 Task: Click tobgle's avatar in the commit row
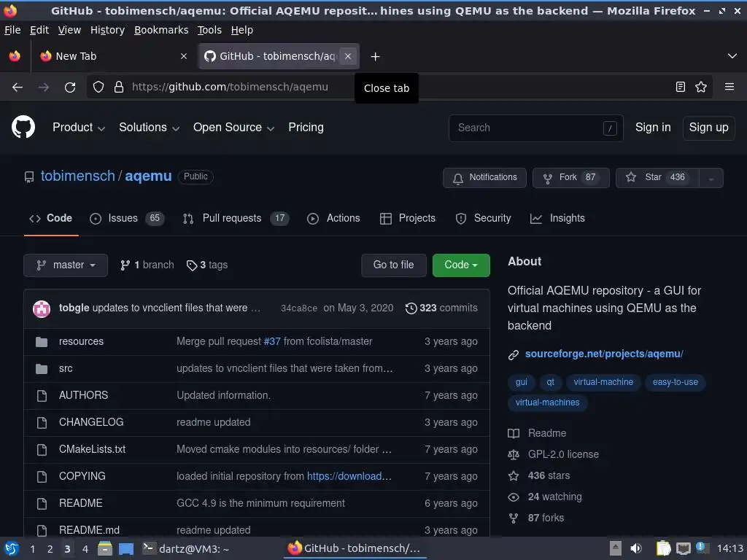[x=42, y=308]
